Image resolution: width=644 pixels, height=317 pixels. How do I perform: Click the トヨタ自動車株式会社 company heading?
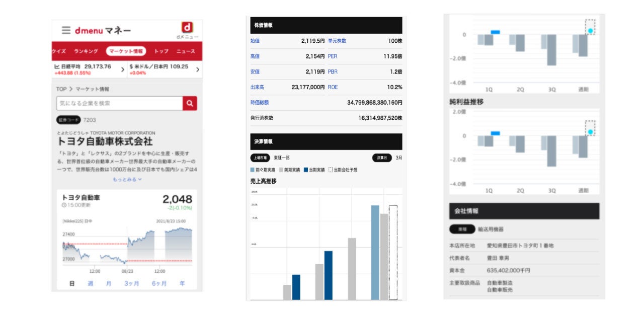[105, 141]
